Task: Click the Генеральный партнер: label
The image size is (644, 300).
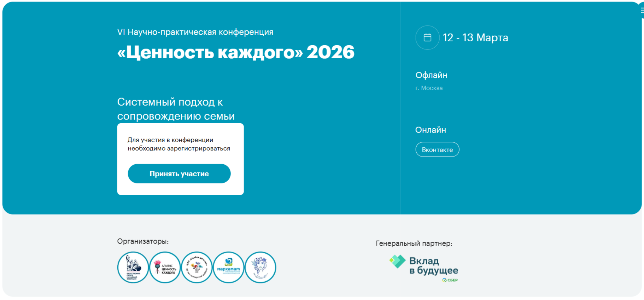Action: [x=414, y=243]
